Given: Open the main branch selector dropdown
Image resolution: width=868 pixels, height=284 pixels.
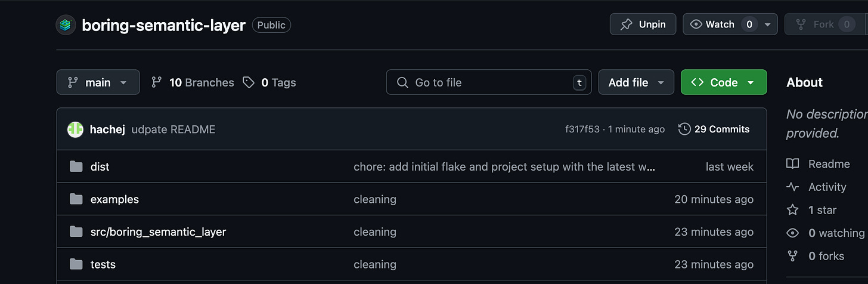Looking at the screenshot, I should point(98,82).
